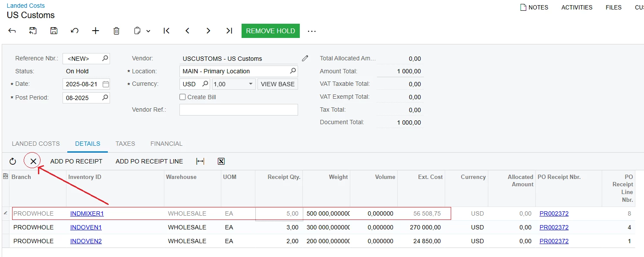Go to first record icon
Screen dimensions: 644x257
(166, 31)
